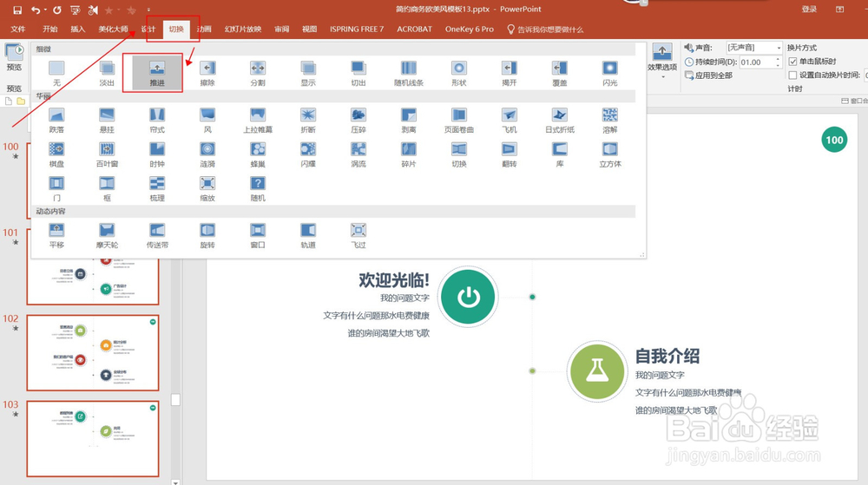
Task: Select the 切出 cut transition
Action: click(358, 73)
